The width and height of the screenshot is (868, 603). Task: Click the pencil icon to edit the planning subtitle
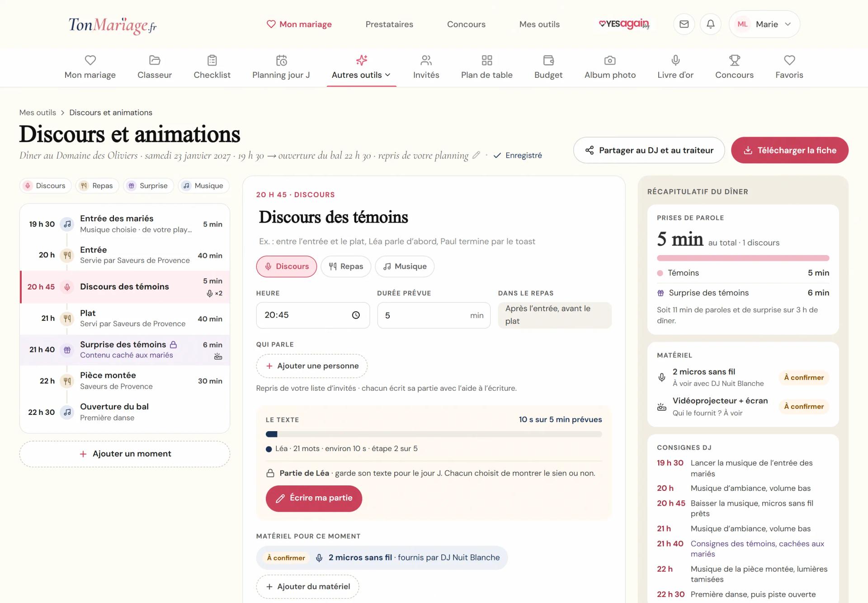[x=476, y=155]
